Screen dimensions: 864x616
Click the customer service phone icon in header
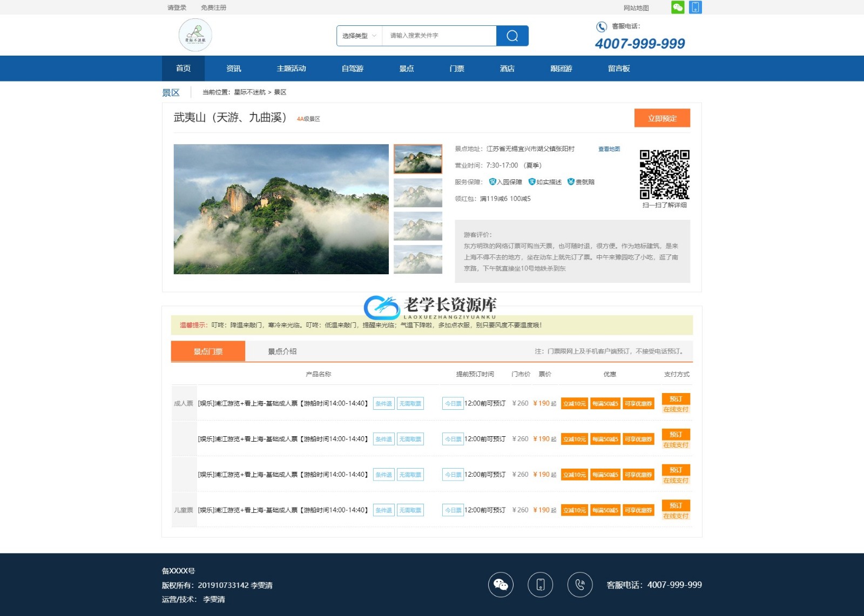pos(601,26)
